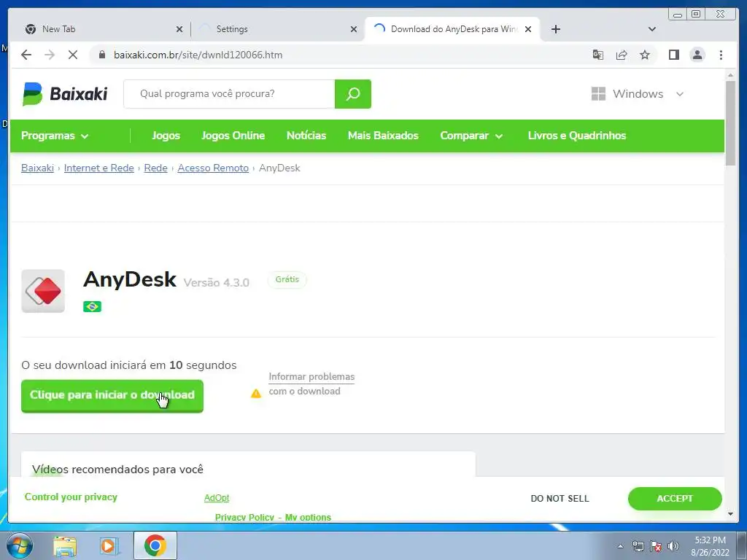Open Mais Baixados
This screenshot has width=747, height=560.
coord(383,136)
